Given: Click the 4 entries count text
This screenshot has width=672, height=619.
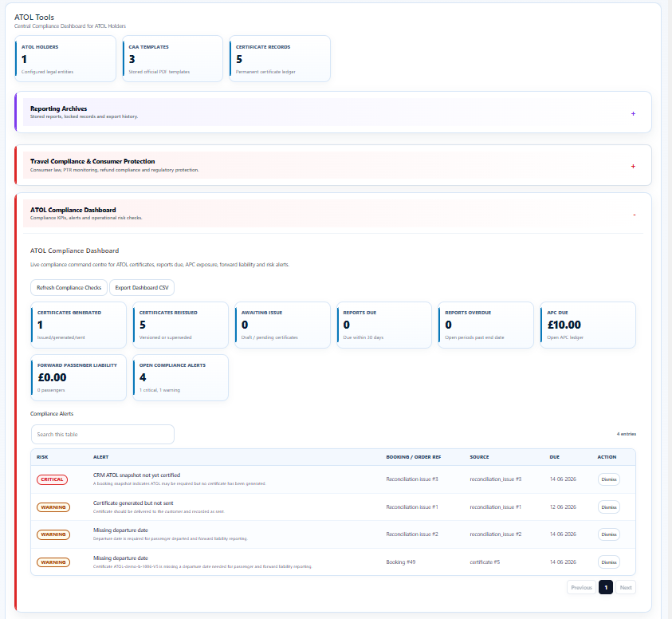Looking at the screenshot, I should (626, 434).
